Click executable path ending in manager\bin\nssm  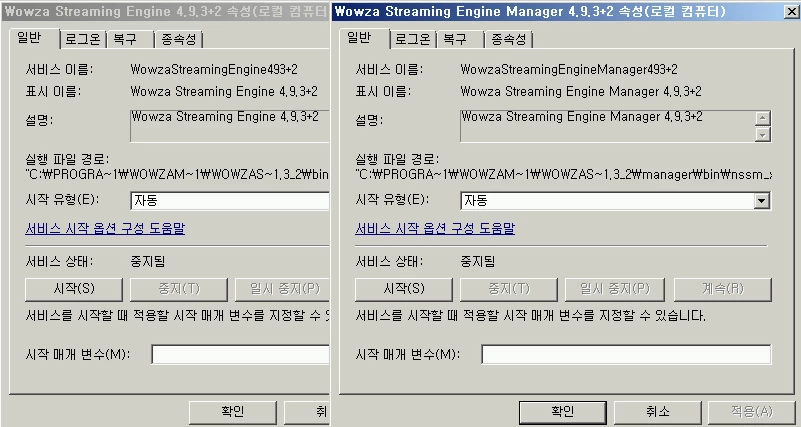click(x=564, y=175)
